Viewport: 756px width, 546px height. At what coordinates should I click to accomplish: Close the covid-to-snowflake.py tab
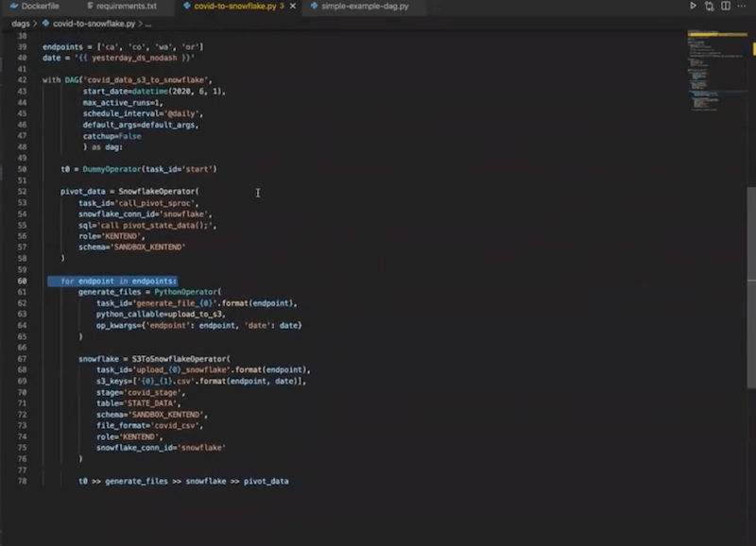pyautogui.click(x=293, y=6)
